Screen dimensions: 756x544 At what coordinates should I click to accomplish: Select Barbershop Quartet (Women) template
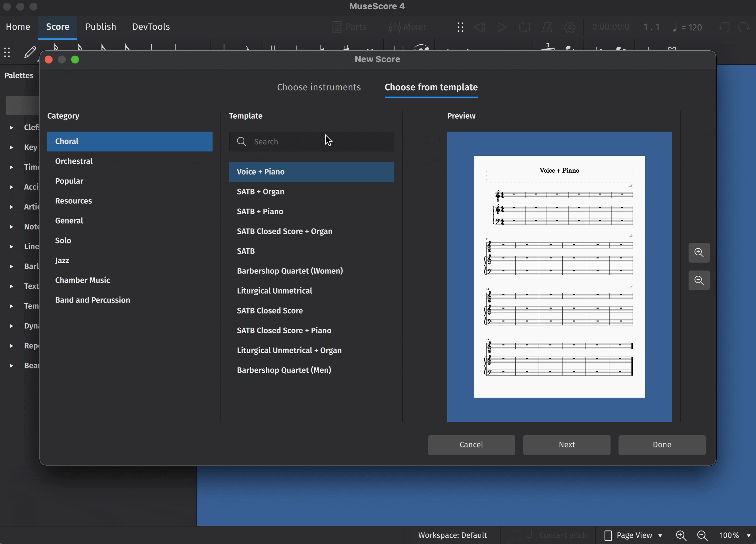[311, 271]
